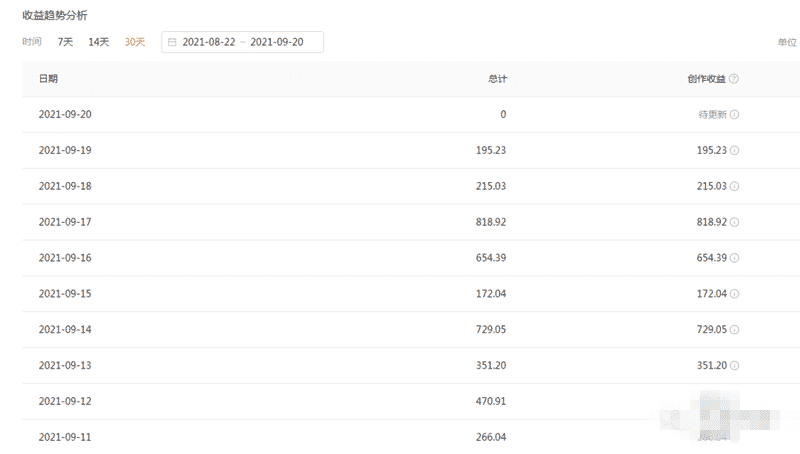
Task: Select the 7天 time range
Action: point(65,42)
